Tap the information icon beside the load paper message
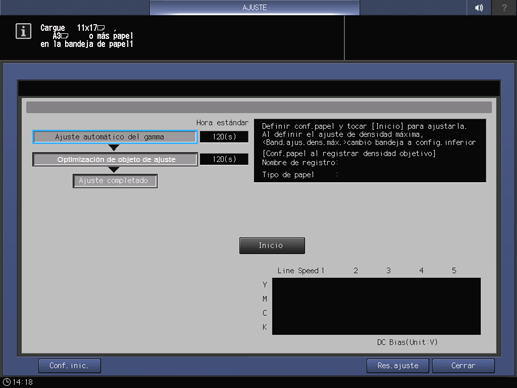This screenshot has width=517, height=388. tap(23, 31)
